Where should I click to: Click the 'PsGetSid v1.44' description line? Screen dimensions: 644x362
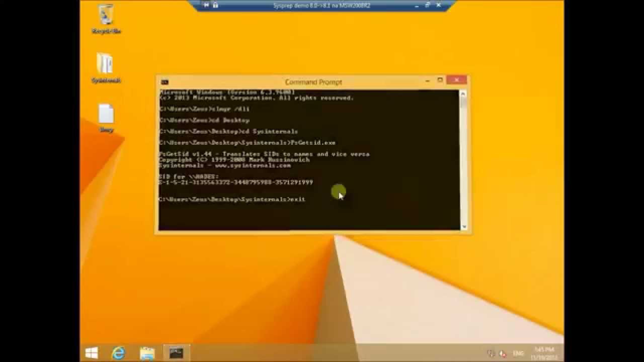point(264,154)
